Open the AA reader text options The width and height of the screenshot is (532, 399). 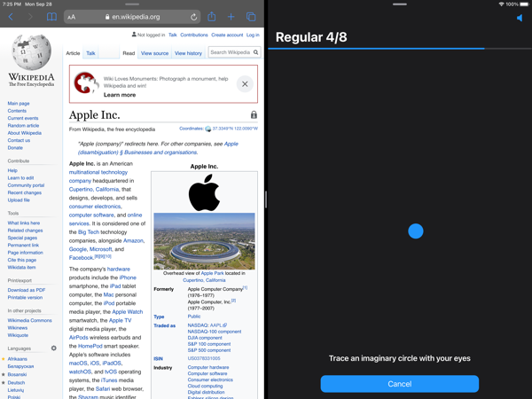71,17
